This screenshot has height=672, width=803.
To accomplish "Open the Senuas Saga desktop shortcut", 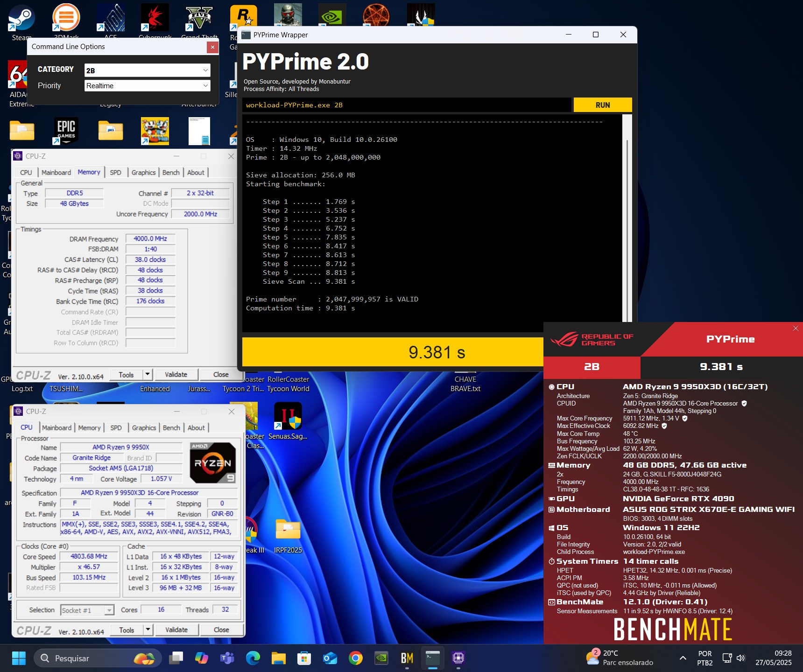I will 288,421.
